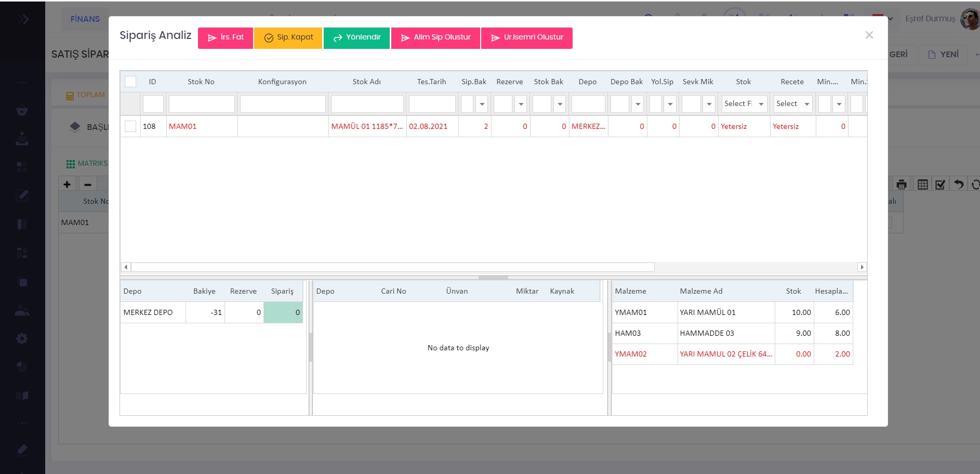This screenshot has width=980, height=474.
Task: Click the İrs. Fat button
Action: click(226, 38)
